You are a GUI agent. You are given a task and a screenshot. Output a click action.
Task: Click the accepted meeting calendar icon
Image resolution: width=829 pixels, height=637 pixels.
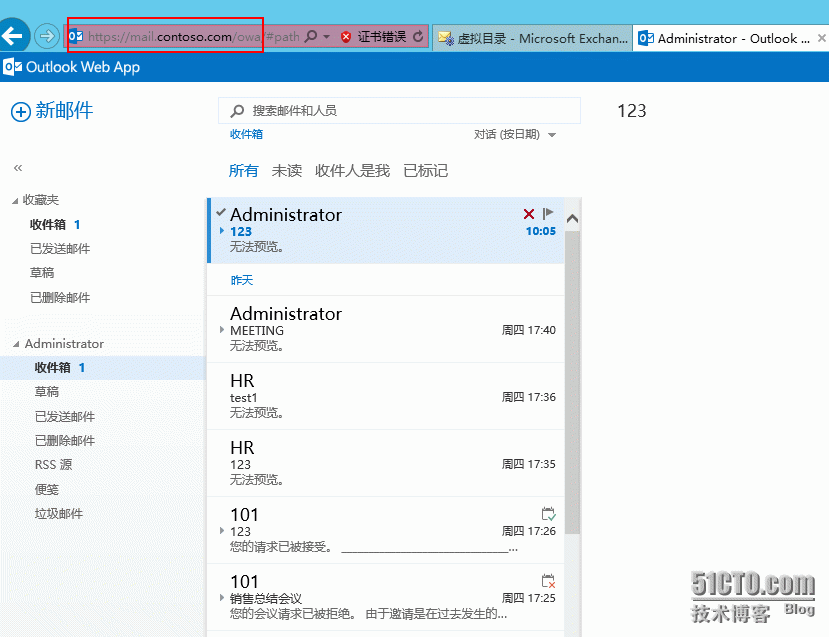pos(548,514)
